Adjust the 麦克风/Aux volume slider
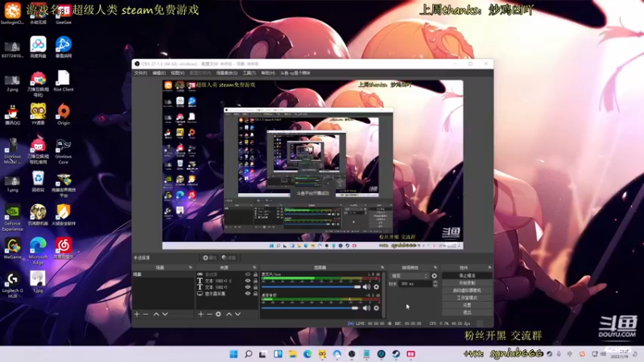Viewport: 644px width, 362px height. (312, 287)
